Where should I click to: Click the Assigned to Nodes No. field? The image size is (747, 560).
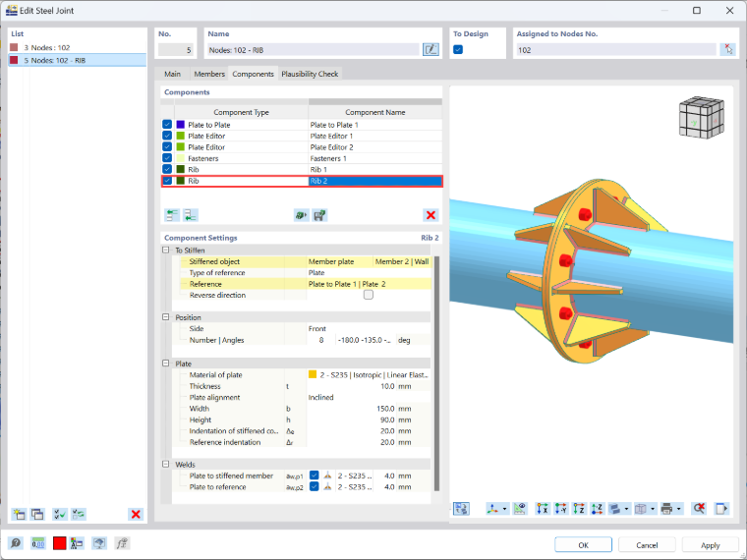coord(616,49)
